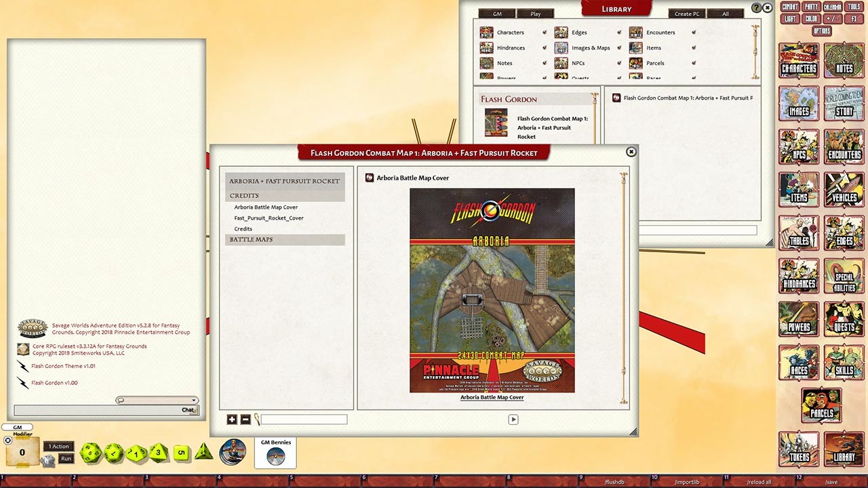
Task: Click the Flash Gordon portrait near the dice
Action: 233,451
